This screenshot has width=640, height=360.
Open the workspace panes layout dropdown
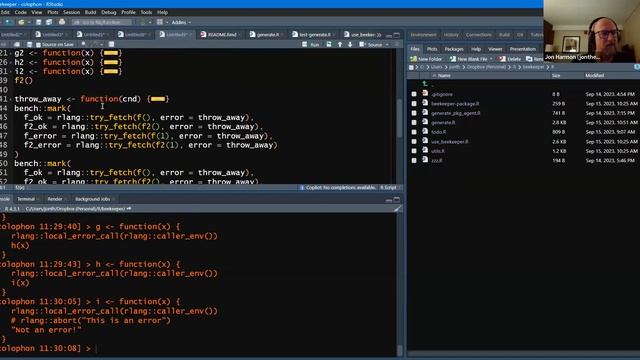tap(162, 22)
